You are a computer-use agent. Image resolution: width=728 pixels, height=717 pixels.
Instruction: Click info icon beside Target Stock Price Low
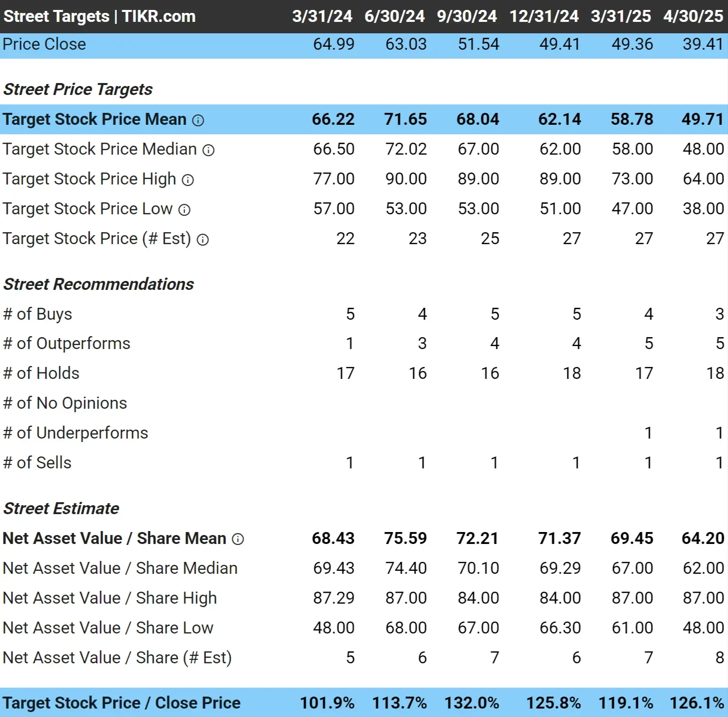[x=184, y=210]
